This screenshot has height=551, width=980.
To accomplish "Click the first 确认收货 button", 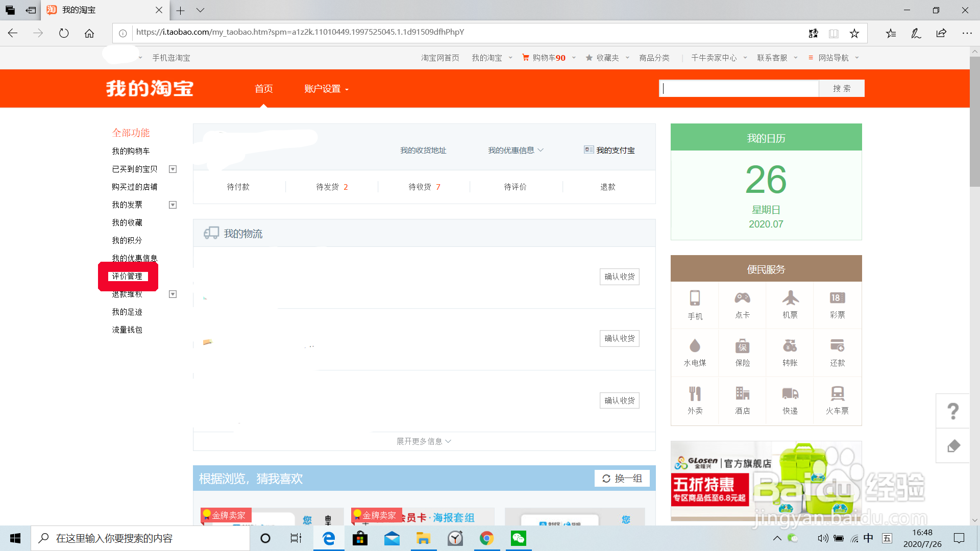I will tap(620, 277).
